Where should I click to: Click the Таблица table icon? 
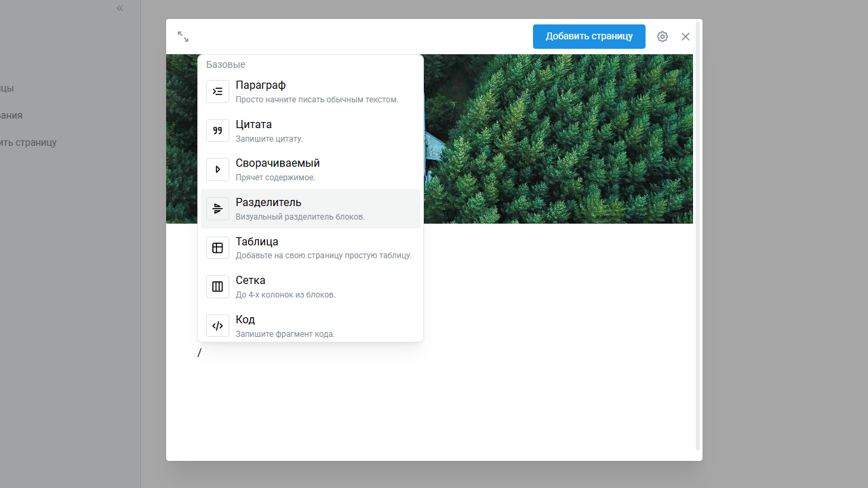click(218, 248)
